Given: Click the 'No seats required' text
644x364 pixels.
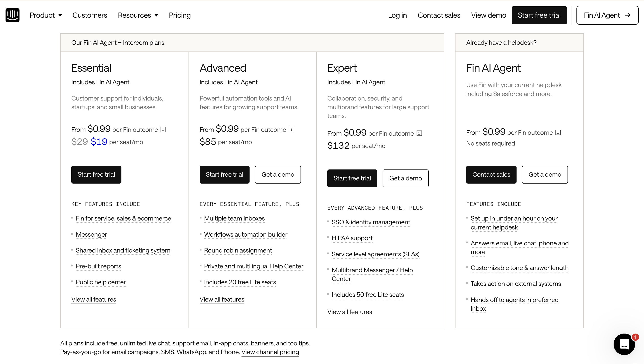Looking at the screenshot, I should tap(491, 143).
